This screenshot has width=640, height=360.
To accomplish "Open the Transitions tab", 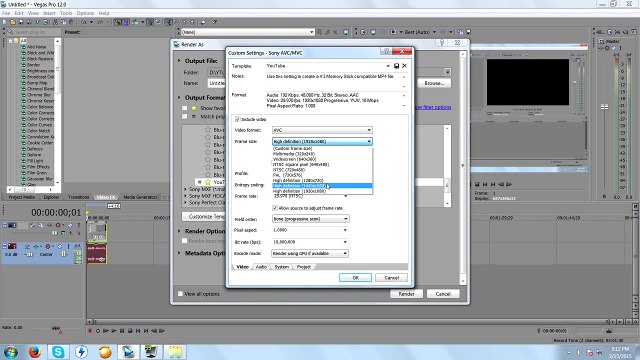I will point(78,197).
